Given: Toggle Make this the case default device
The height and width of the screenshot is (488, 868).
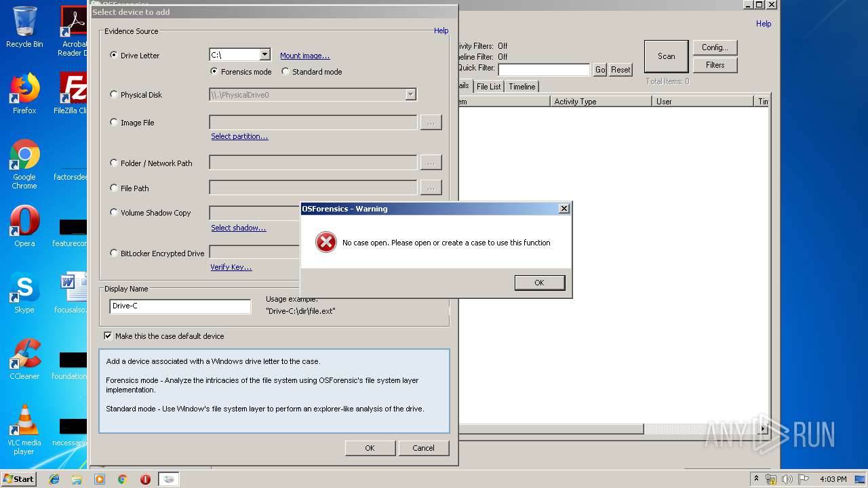Looking at the screenshot, I should tap(108, 335).
